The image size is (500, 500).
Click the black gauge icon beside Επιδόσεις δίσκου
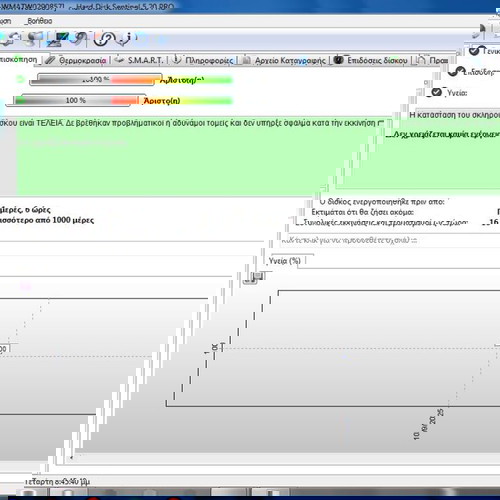pyautogui.click(x=338, y=60)
